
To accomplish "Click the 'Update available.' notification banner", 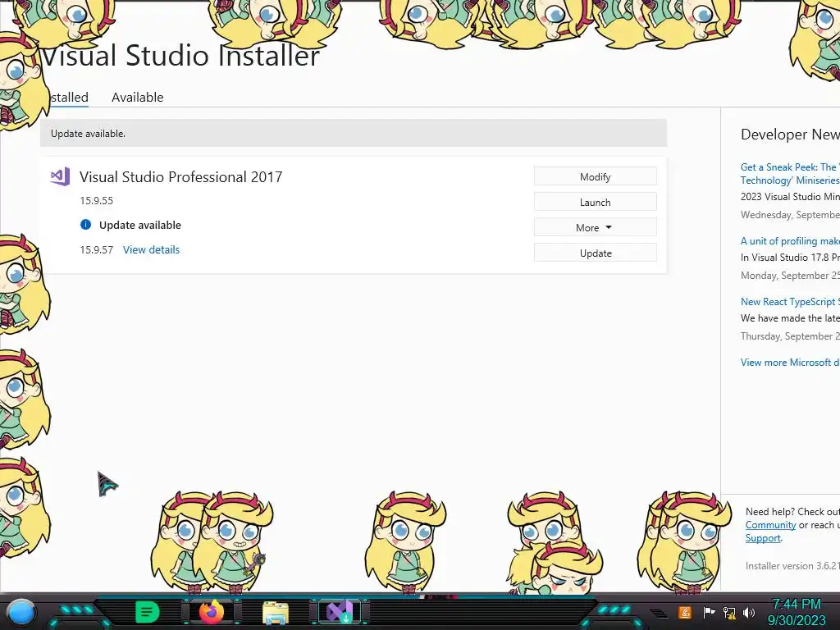I will point(354,134).
